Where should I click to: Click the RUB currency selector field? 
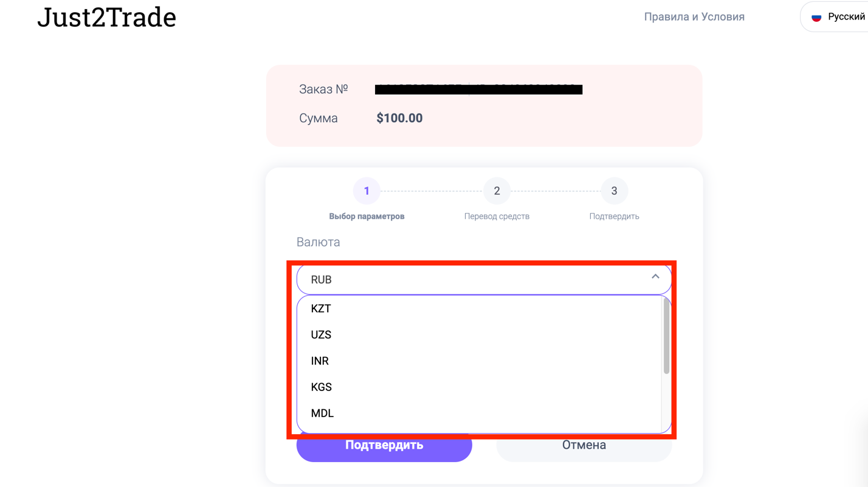(474, 279)
